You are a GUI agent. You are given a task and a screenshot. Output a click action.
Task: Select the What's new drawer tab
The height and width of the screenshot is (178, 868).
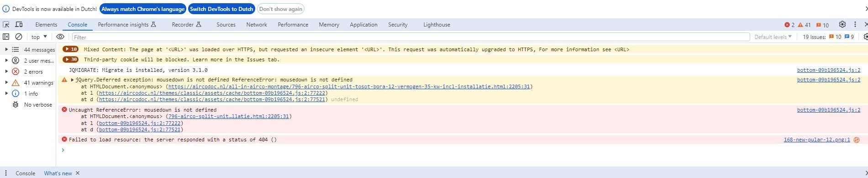click(58, 173)
